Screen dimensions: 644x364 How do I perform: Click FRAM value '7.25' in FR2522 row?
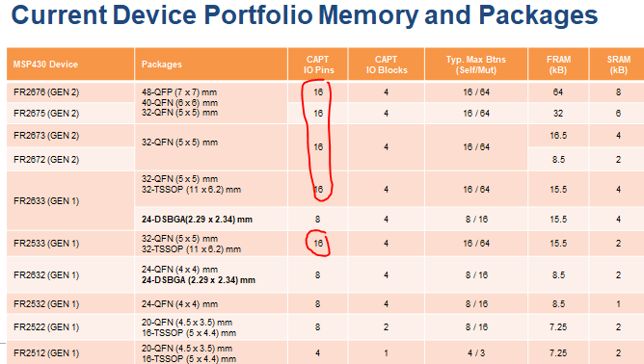coord(558,327)
